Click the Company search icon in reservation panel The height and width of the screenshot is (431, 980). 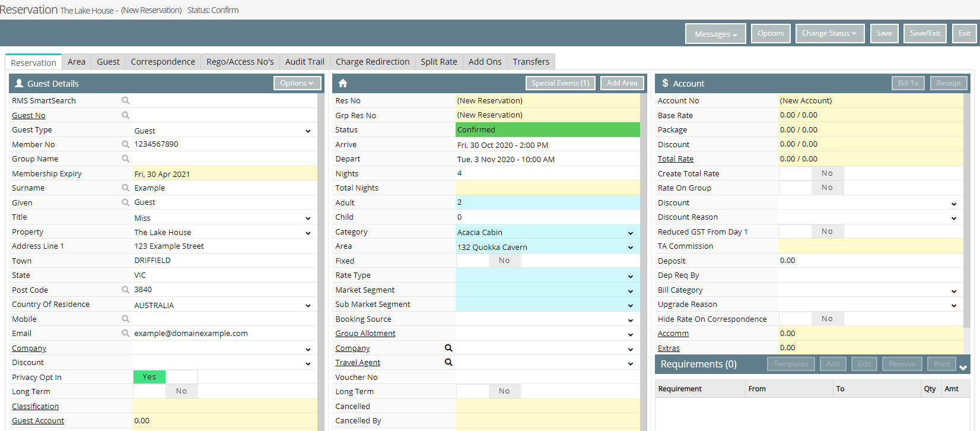coord(448,348)
